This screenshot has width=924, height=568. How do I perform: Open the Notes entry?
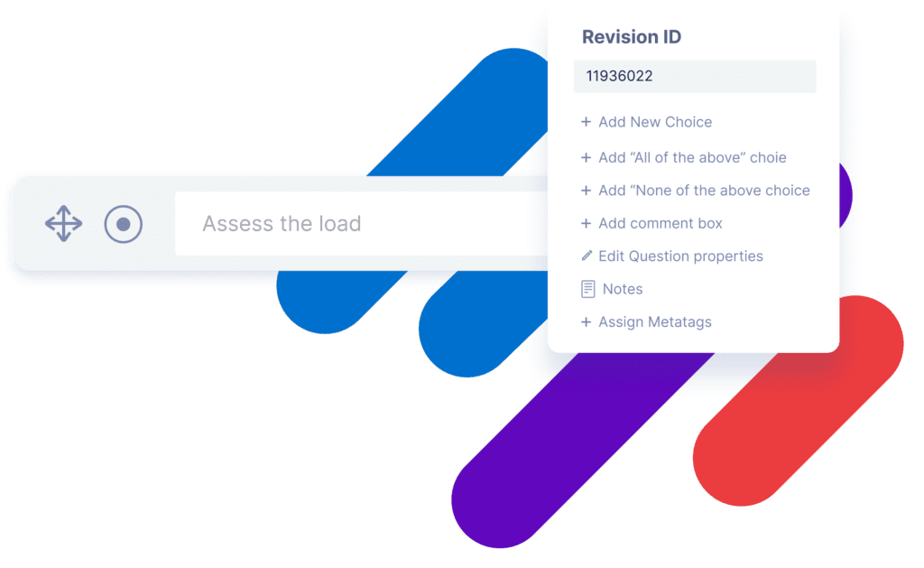coord(622,289)
